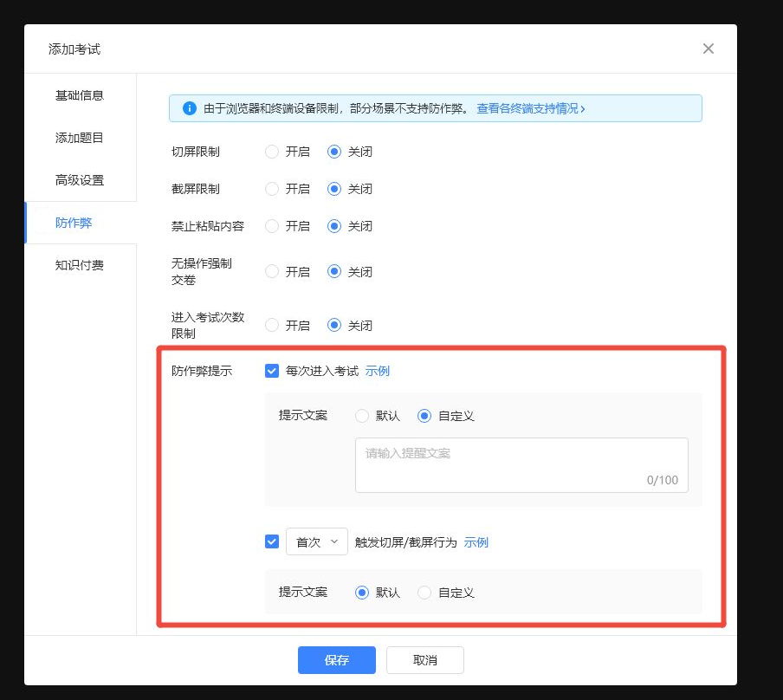Open 查看各终端支持情况 link

coord(531,108)
